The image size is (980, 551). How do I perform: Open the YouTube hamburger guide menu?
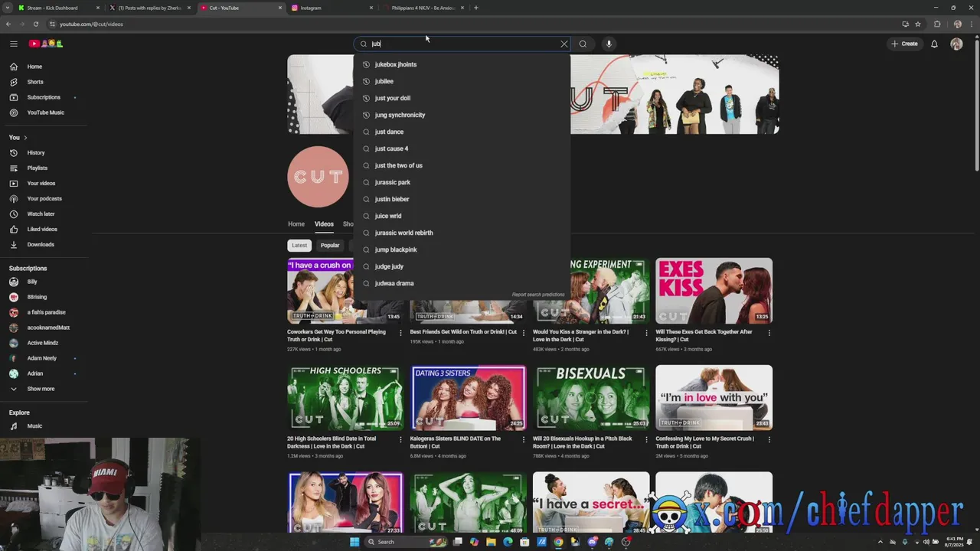point(14,44)
